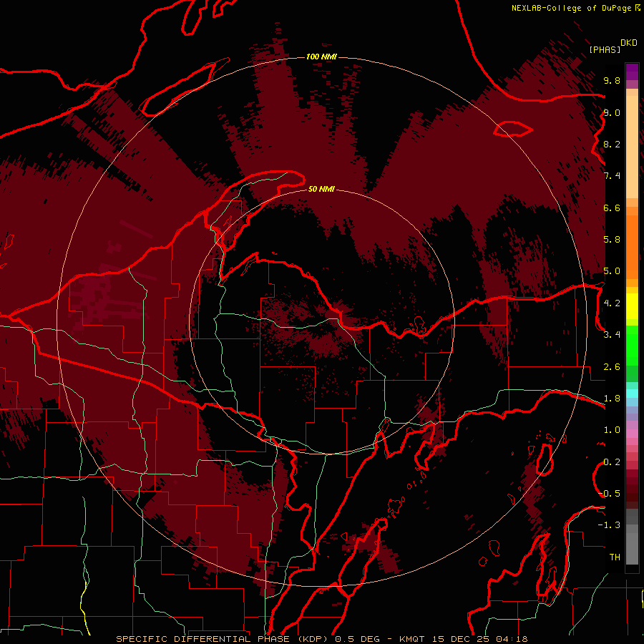Select the 2.6 scale value

click(x=612, y=367)
